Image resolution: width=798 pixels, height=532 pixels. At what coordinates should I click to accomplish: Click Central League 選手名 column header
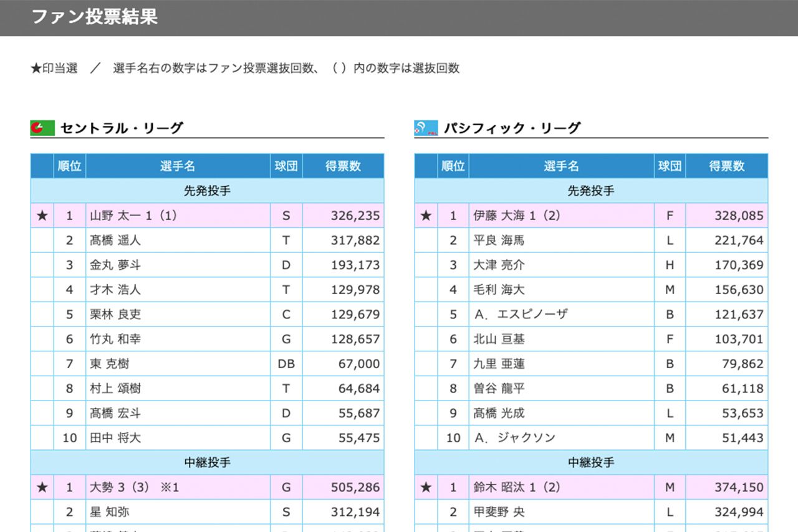click(x=178, y=166)
